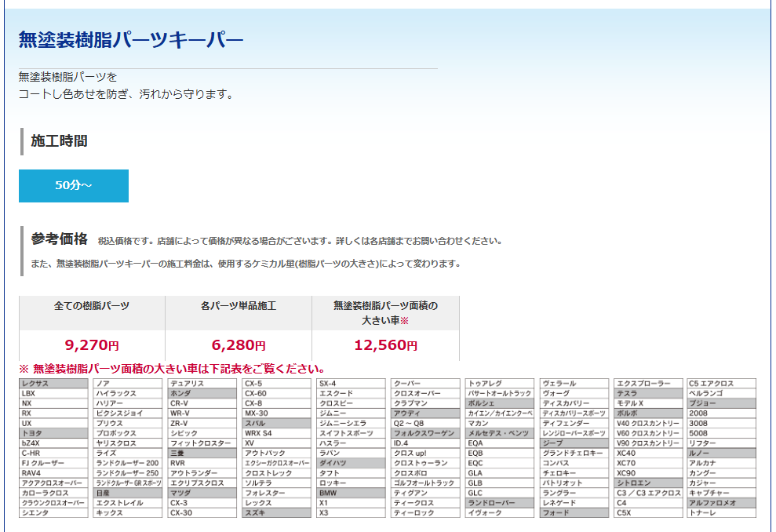Select the ホンダ brand header cell
Viewport: 776px width, 532px height.
pos(202,393)
